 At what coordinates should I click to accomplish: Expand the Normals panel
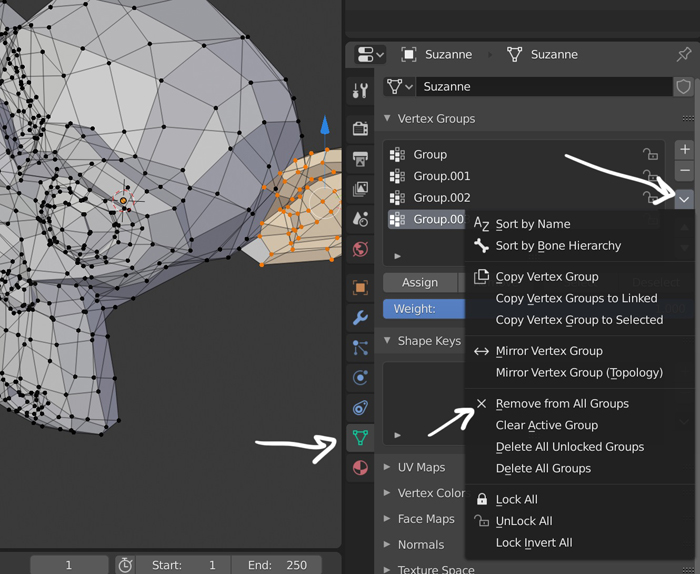coord(387,545)
